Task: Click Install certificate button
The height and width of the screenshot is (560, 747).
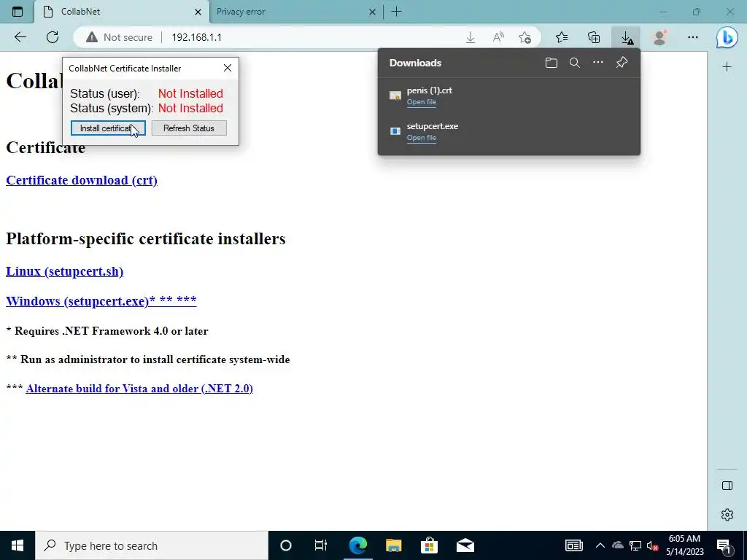Action: (x=108, y=128)
